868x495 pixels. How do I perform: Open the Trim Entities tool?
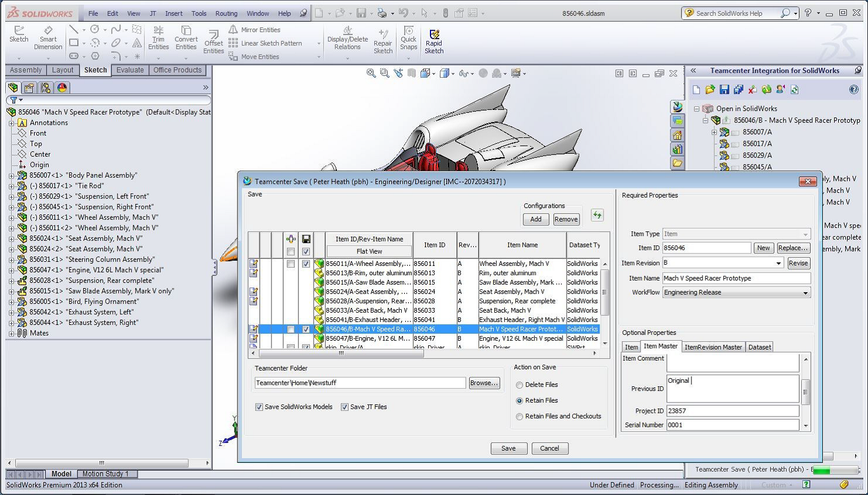pyautogui.click(x=158, y=39)
